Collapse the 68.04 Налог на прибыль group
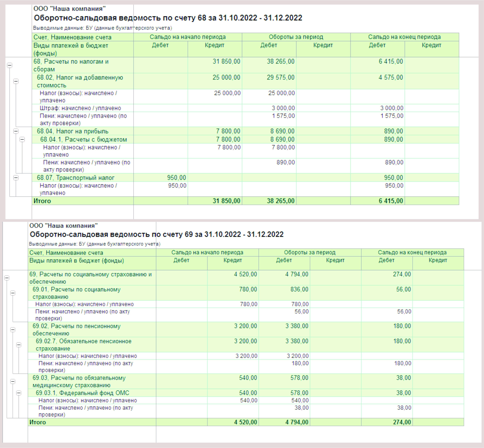 click(16, 131)
